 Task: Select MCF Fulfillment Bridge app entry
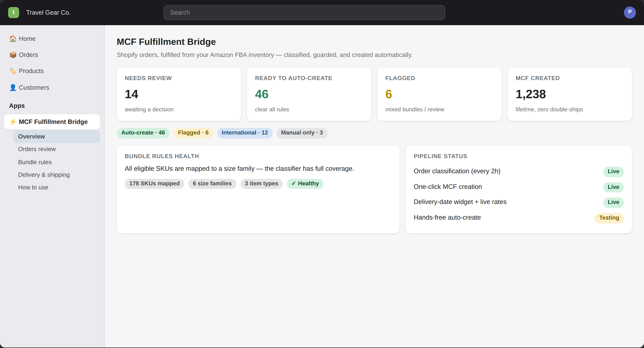click(52, 122)
